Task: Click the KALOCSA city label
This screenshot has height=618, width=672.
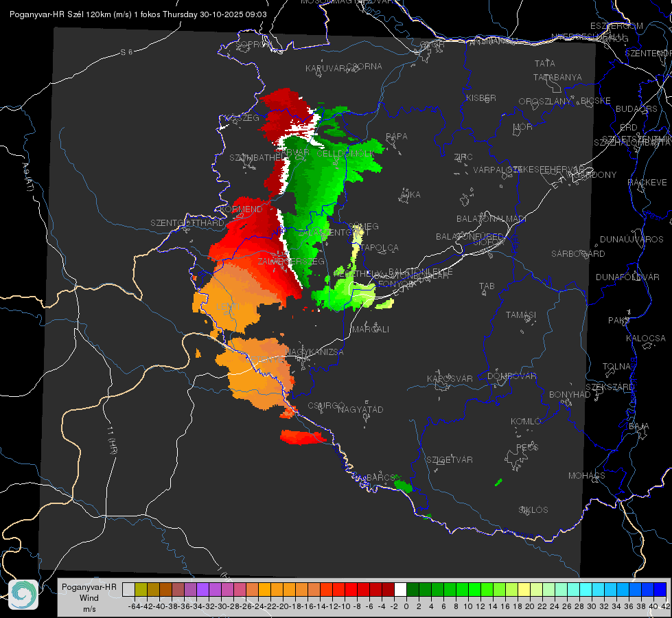Action: pyautogui.click(x=645, y=339)
